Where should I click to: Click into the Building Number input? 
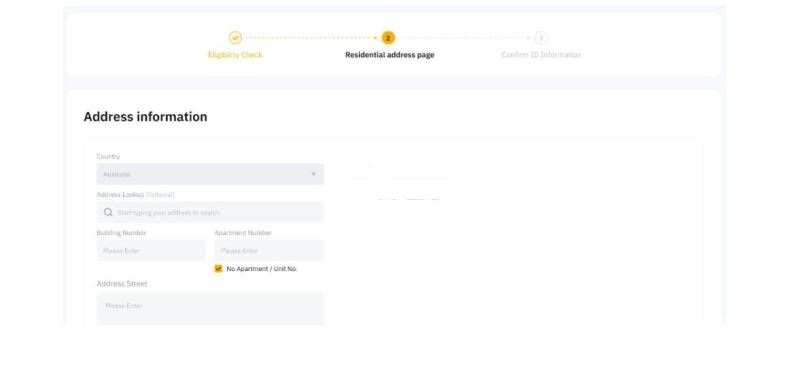[x=151, y=250]
